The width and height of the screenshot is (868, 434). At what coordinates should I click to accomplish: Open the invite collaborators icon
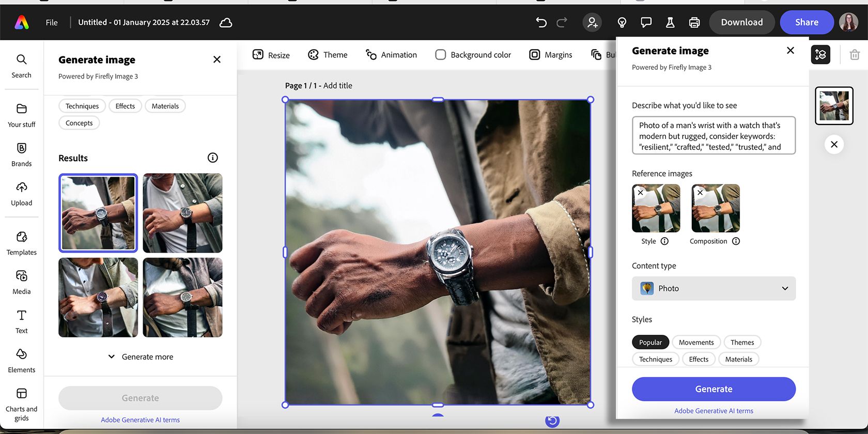coord(592,22)
